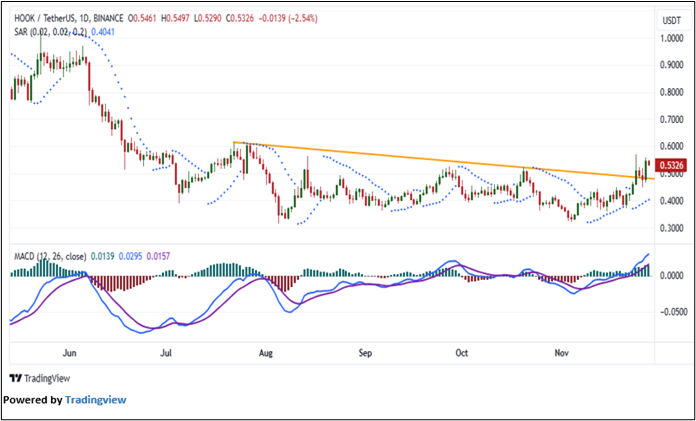Click the Jun label on time axis
This screenshot has width=696, height=421.
click(x=68, y=353)
